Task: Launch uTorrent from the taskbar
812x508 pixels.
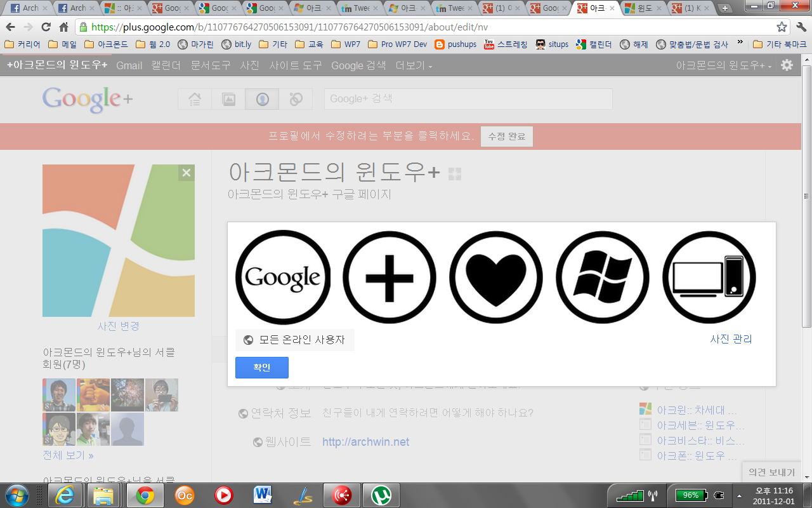Action: click(x=381, y=495)
